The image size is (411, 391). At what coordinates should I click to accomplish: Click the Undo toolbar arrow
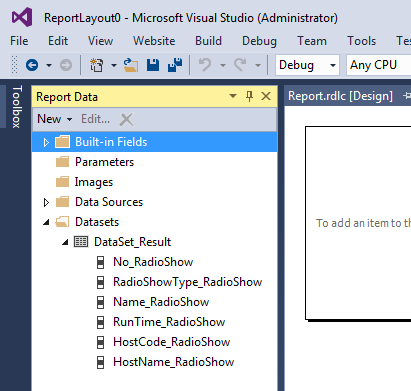pyautogui.click(x=205, y=65)
